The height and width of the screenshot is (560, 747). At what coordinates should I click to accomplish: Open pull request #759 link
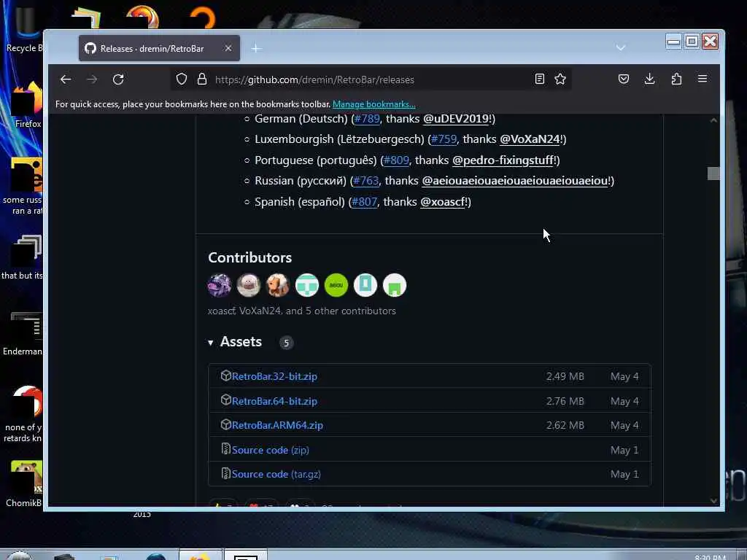coord(444,139)
